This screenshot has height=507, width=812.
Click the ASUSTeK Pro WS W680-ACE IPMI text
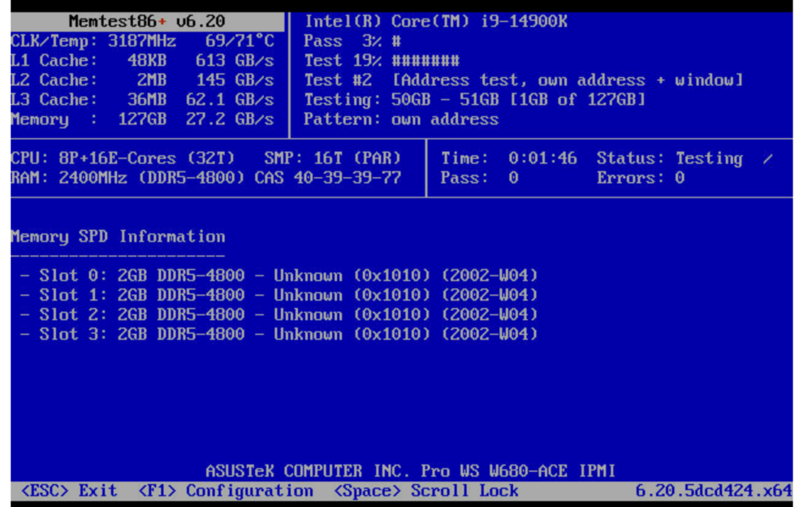pyautogui.click(x=411, y=470)
